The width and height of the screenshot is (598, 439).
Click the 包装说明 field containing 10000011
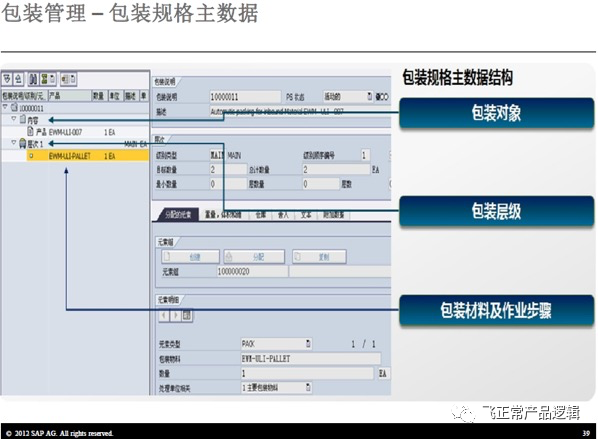245,97
